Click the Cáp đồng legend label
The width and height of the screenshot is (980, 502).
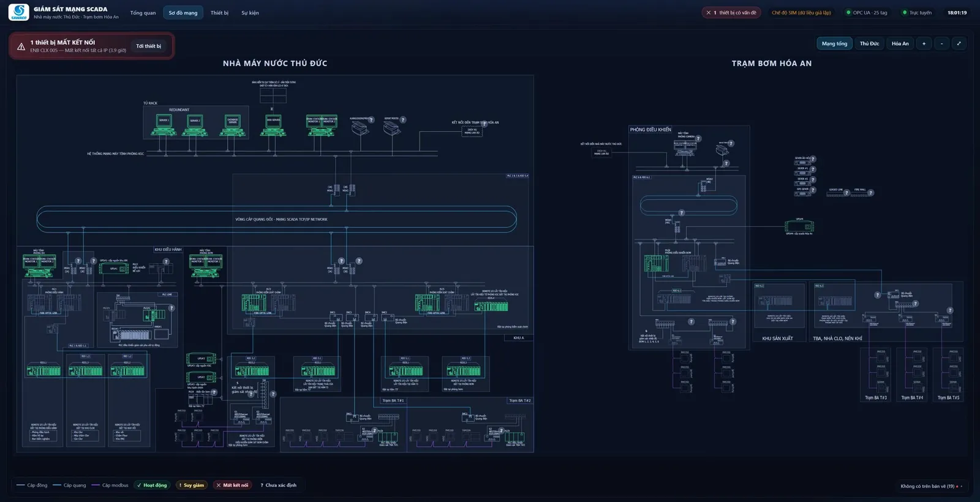pos(37,485)
